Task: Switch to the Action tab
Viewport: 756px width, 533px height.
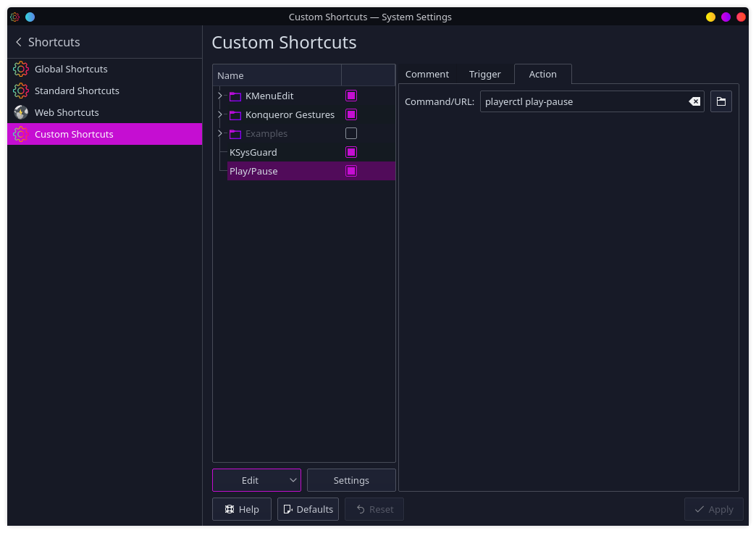Action: coord(543,75)
